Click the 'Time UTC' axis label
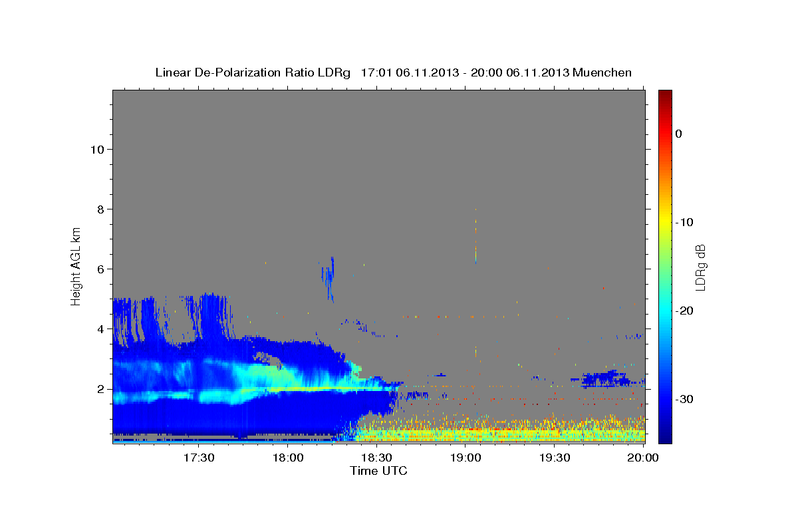 (x=378, y=471)
